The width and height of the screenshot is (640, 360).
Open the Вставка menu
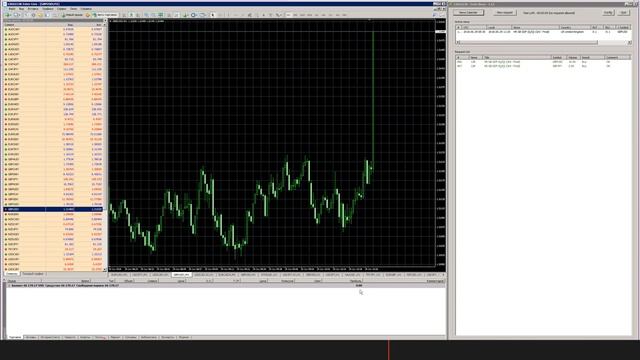(33, 9)
